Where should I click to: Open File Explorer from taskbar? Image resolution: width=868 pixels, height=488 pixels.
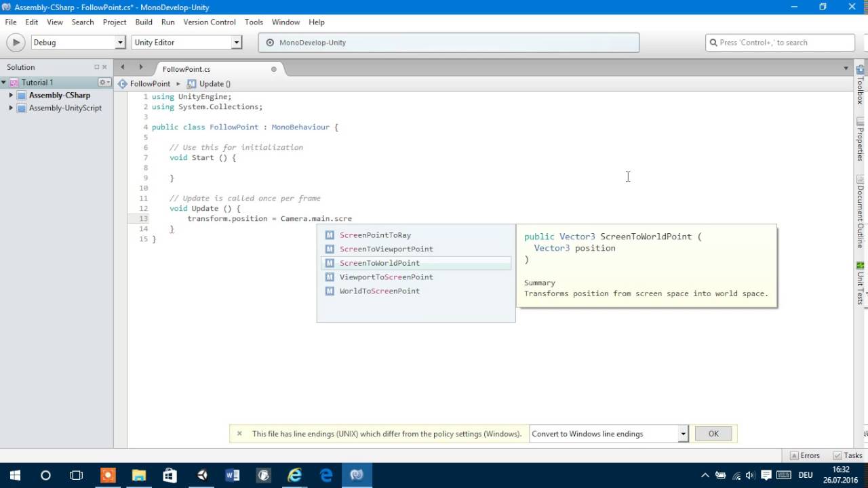tap(138, 475)
